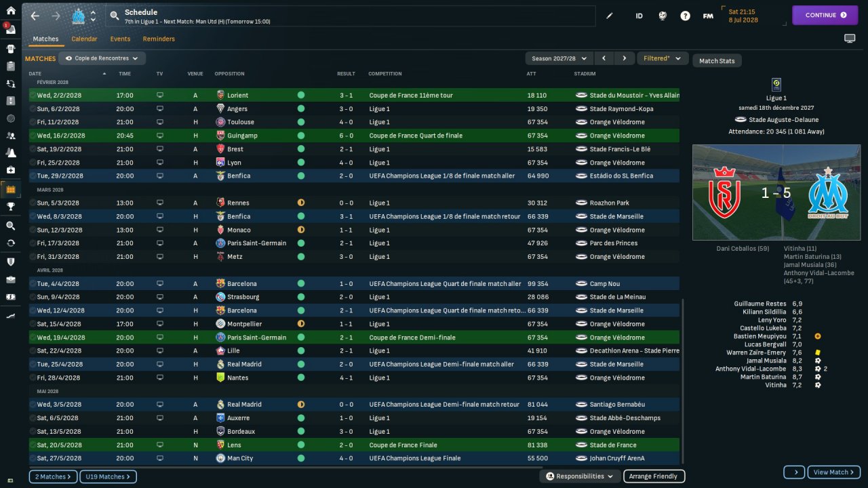Click the 6 - 0 result against Guingamp
This screenshot has height=488, width=868.
tap(345, 136)
